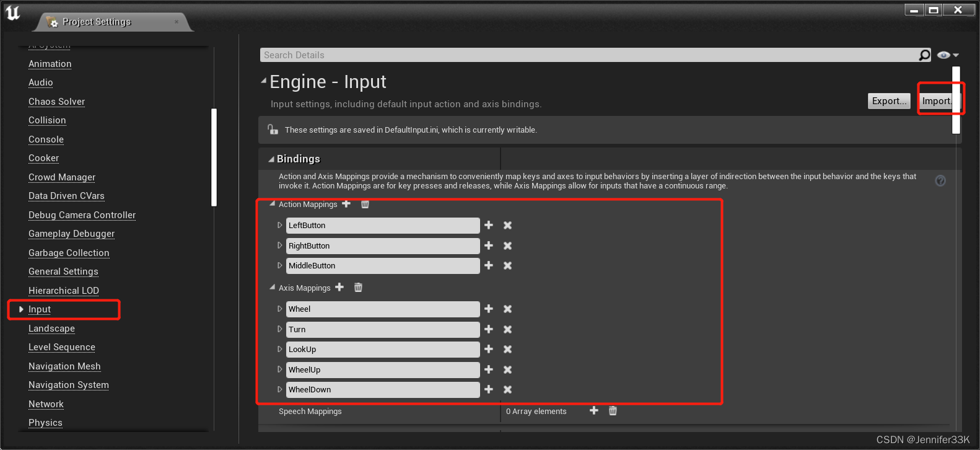The width and height of the screenshot is (980, 450).
Task: Remove the Turn axis mapping
Action: (x=507, y=329)
